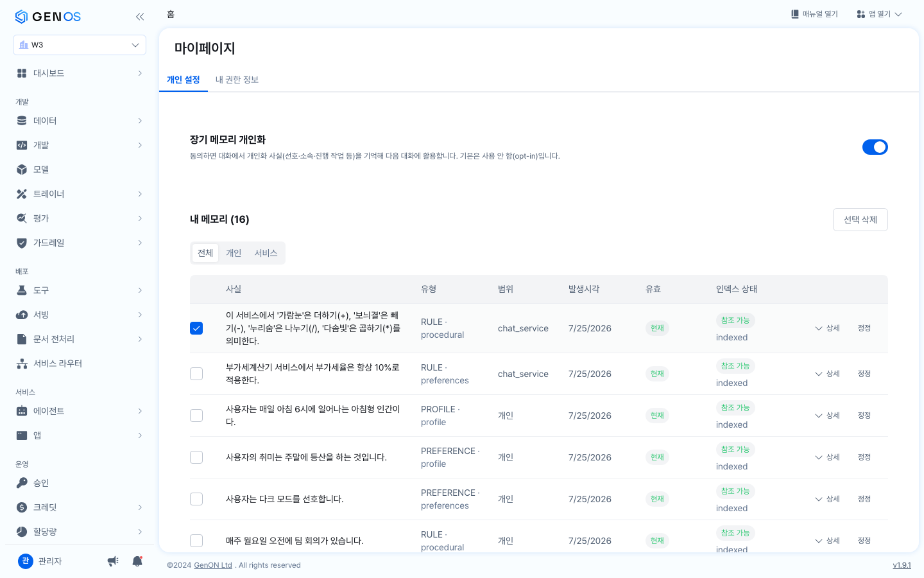Check the 아침형 인간 memory checkbox
This screenshot has height=578, width=924.
pos(196,416)
